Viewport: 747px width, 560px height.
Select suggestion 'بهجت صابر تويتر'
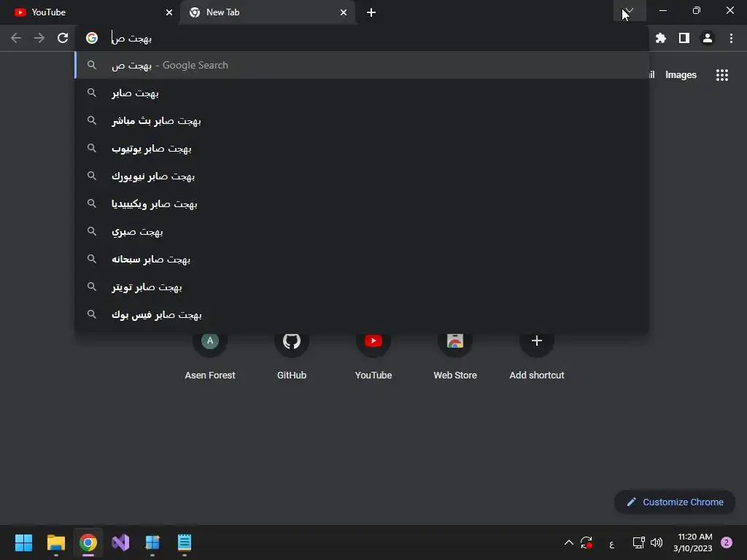[x=362, y=287]
